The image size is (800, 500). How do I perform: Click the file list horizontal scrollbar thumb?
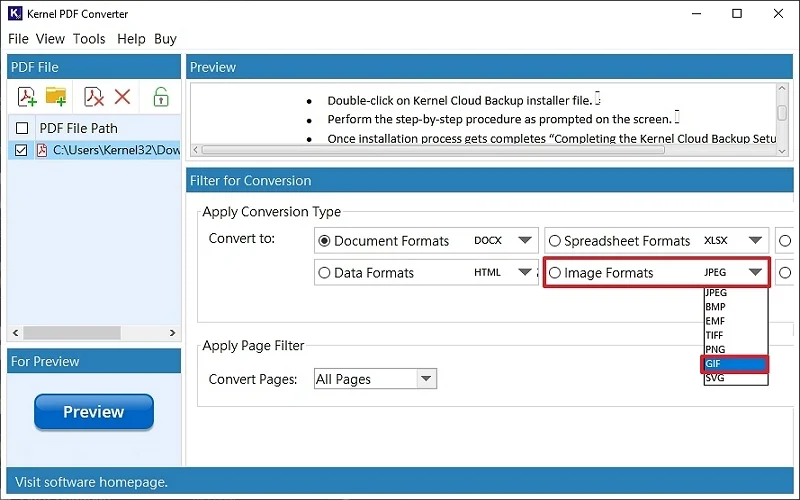pos(72,333)
